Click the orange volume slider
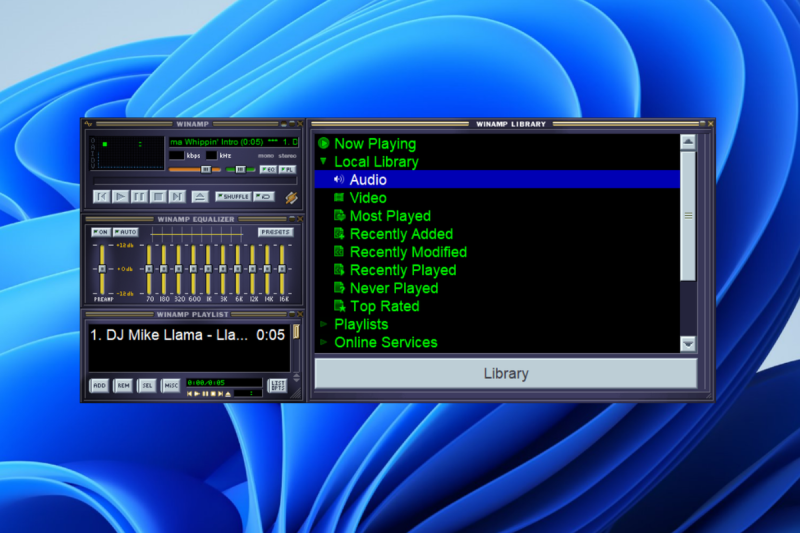Viewport: 800px width, 533px height. click(x=194, y=169)
